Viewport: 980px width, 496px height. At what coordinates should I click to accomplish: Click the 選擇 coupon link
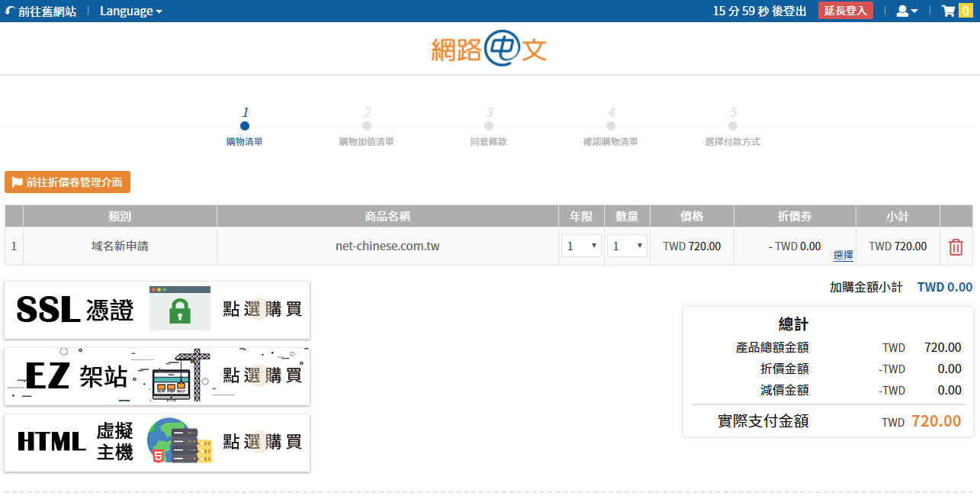point(843,255)
